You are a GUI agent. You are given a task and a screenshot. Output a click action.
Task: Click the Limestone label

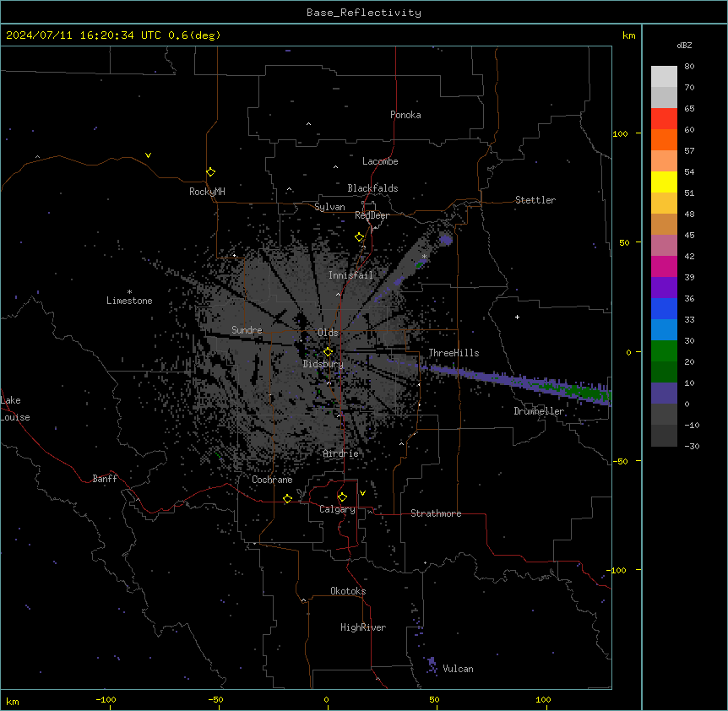129,301
